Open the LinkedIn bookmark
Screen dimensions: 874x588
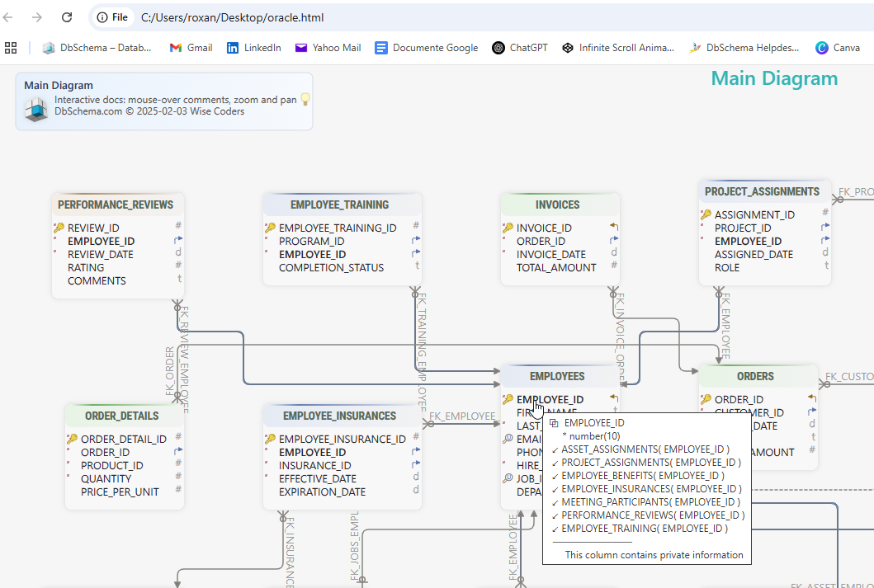pyautogui.click(x=253, y=48)
